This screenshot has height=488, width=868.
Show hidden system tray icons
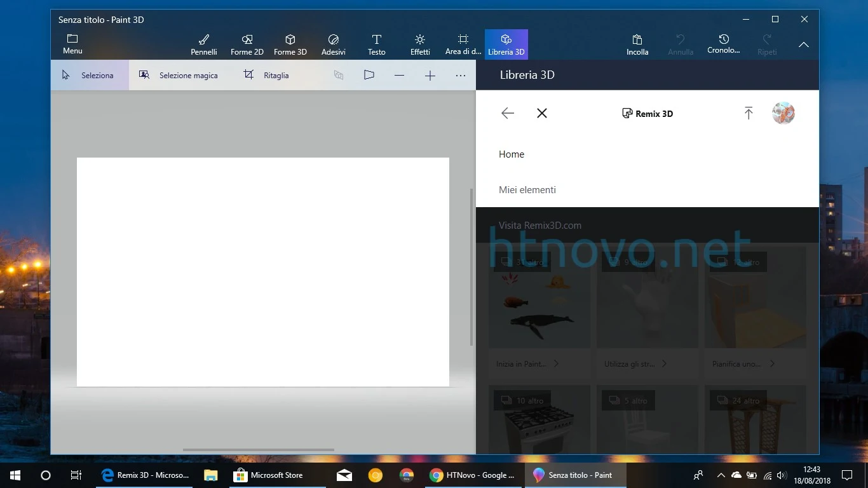pyautogui.click(x=721, y=475)
